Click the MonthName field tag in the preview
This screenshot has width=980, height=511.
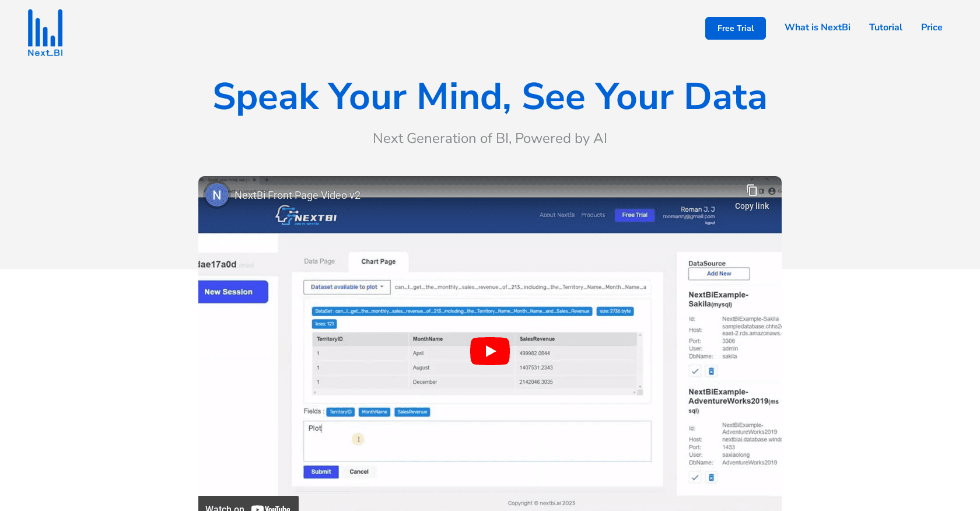(374, 412)
